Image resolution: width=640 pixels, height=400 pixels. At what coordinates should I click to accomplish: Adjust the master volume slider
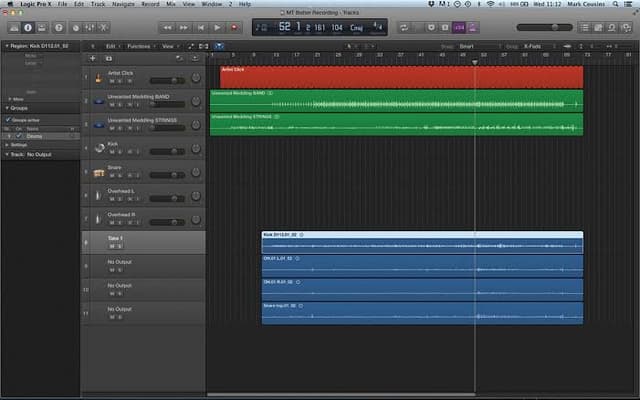[544, 27]
